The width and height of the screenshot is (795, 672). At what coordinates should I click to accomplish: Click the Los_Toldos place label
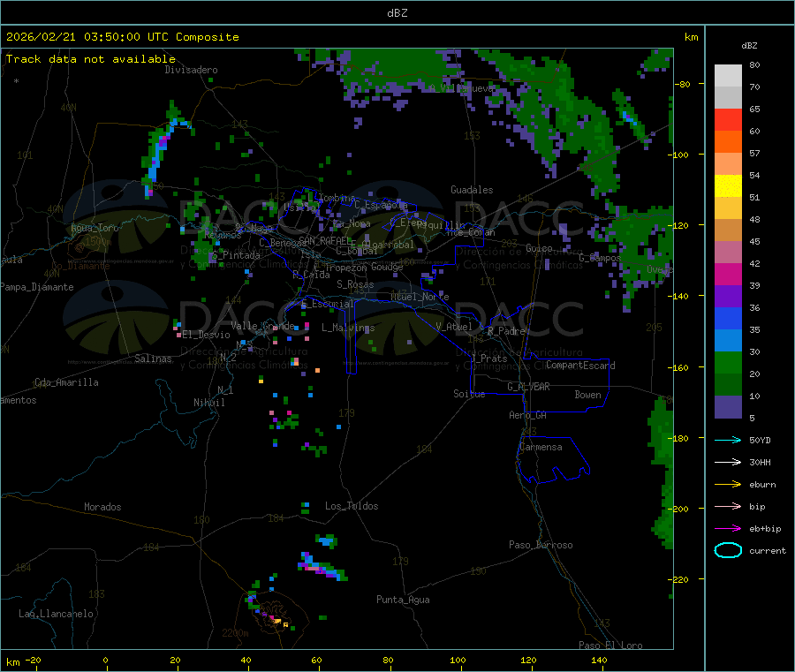[x=352, y=506]
